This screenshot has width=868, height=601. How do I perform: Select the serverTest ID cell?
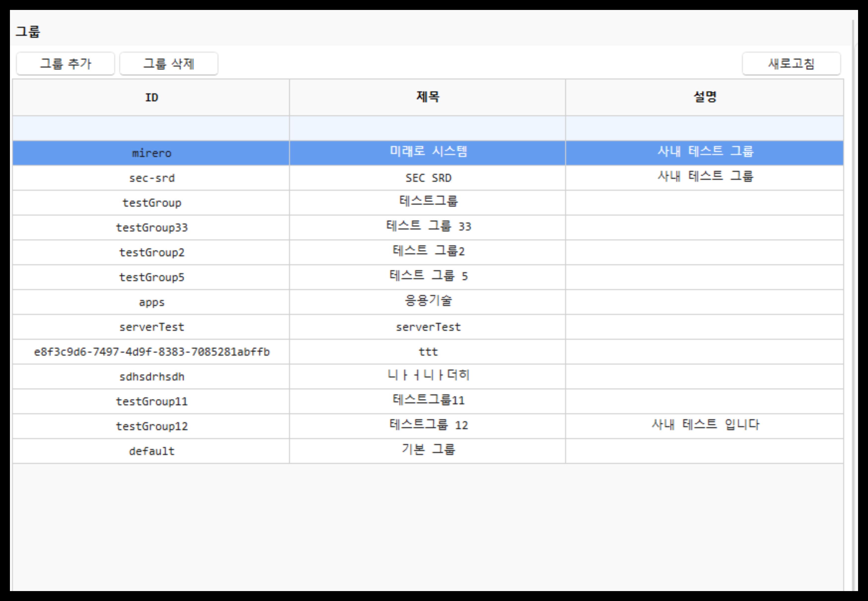click(x=151, y=327)
